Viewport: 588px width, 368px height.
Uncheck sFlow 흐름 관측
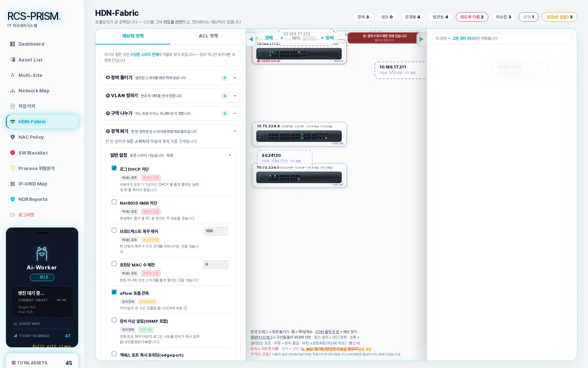pyautogui.click(x=114, y=292)
